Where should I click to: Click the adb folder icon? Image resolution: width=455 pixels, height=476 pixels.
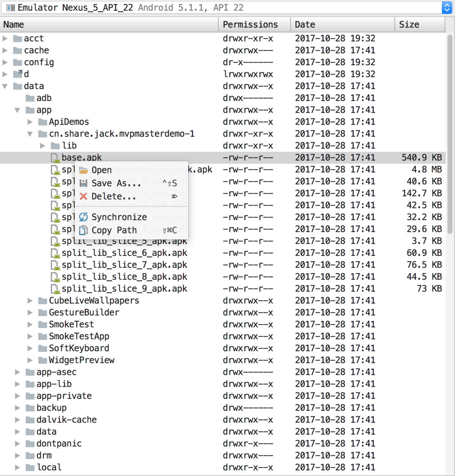[30, 98]
